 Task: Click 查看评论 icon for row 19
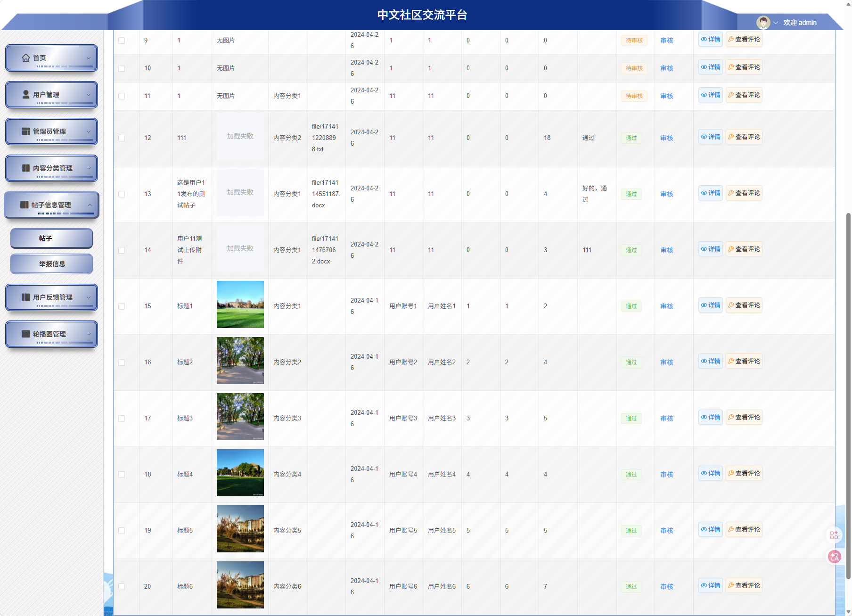click(731, 529)
